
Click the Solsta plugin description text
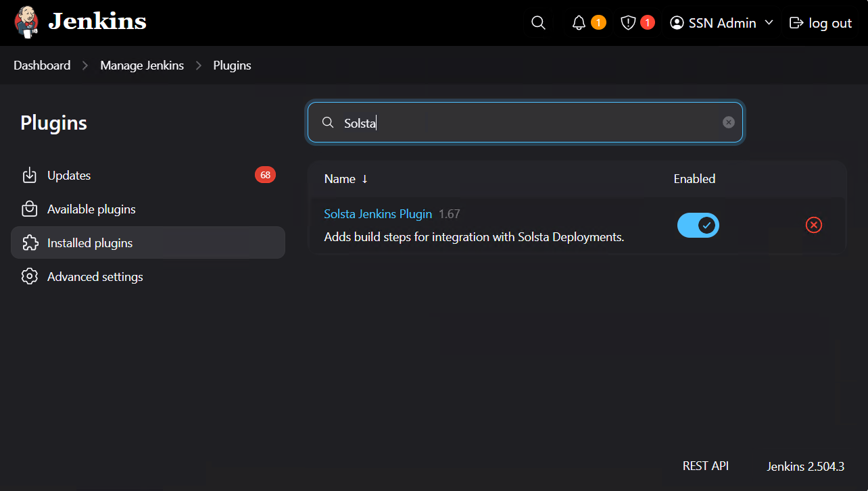tap(474, 237)
